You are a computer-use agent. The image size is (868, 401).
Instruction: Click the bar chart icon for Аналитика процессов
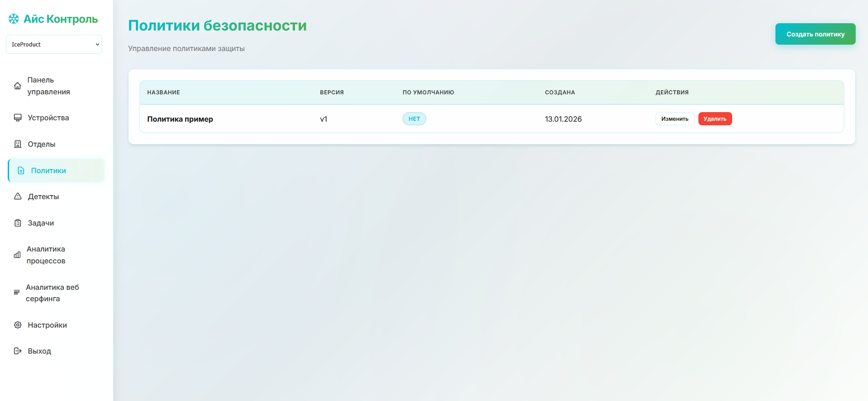pos(17,255)
